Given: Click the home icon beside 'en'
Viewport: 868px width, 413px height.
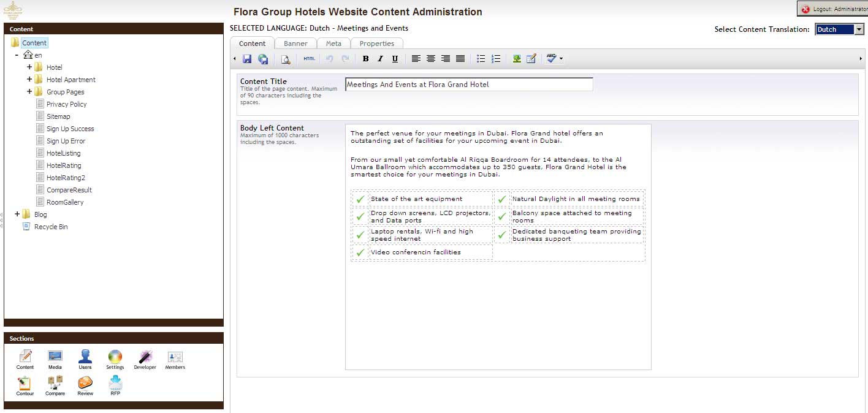Looking at the screenshot, I should [28, 55].
